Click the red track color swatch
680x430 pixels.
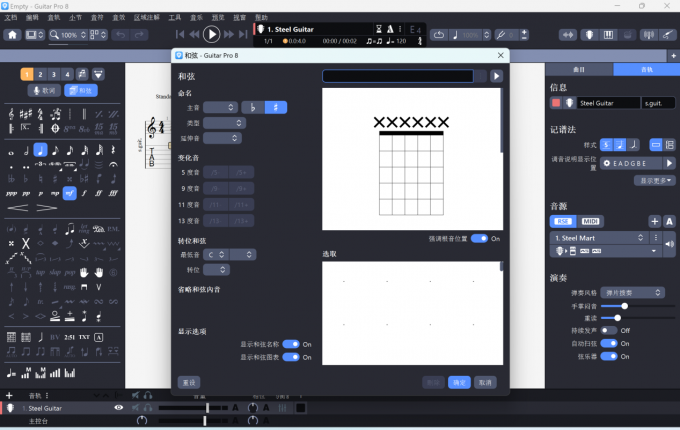coord(556,103)
